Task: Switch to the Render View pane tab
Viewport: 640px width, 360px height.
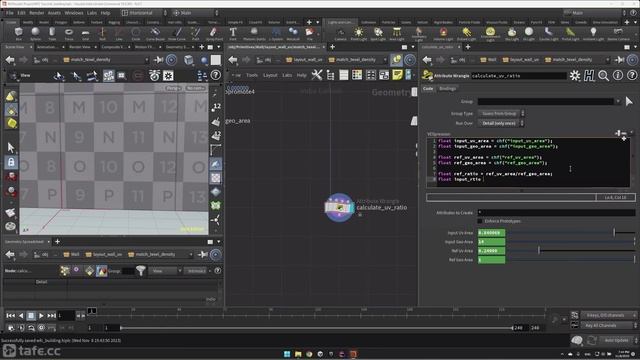Action: [x=80, y=47]
